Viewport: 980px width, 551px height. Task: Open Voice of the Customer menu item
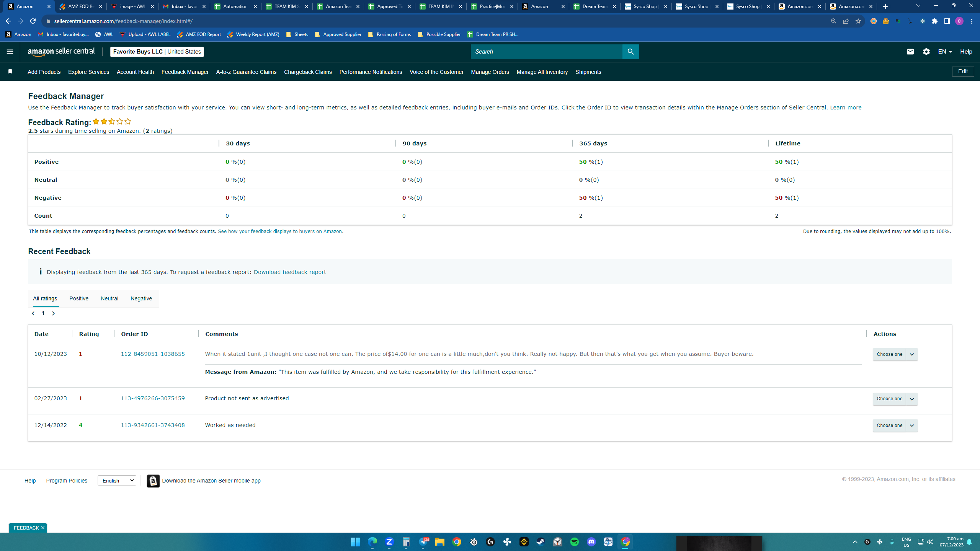point(436,72)
